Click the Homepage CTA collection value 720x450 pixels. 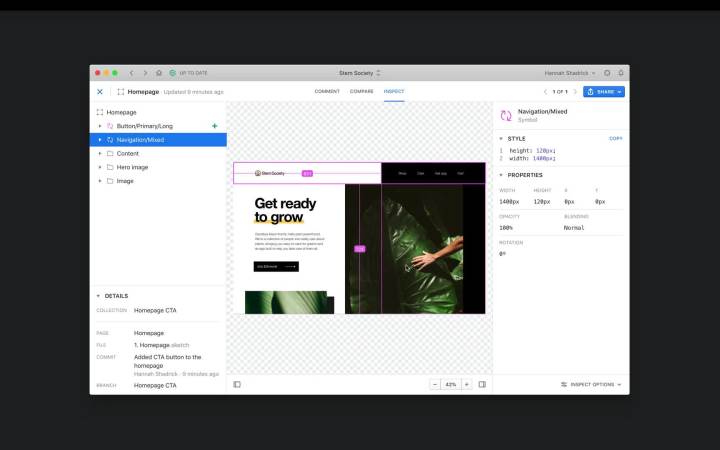155,310
